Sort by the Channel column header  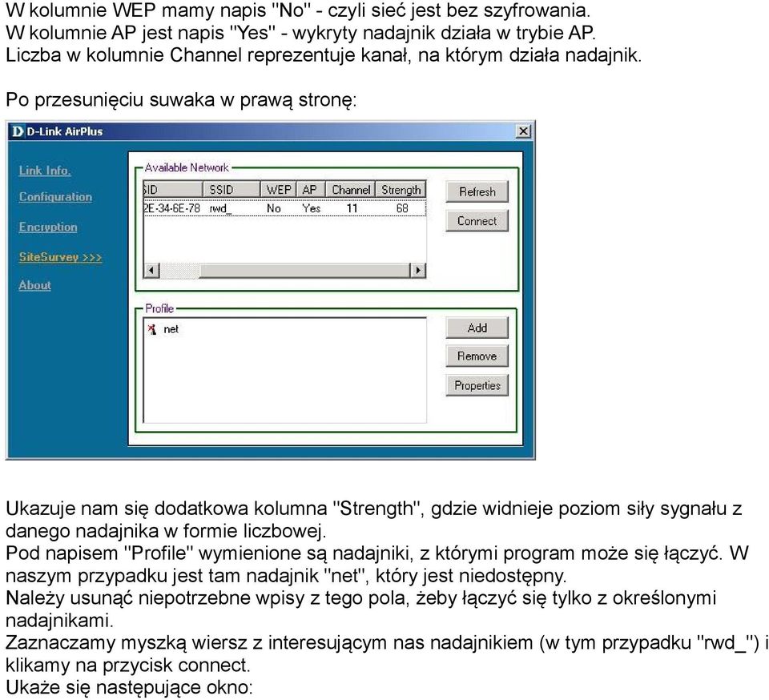[x=351, y=189]
